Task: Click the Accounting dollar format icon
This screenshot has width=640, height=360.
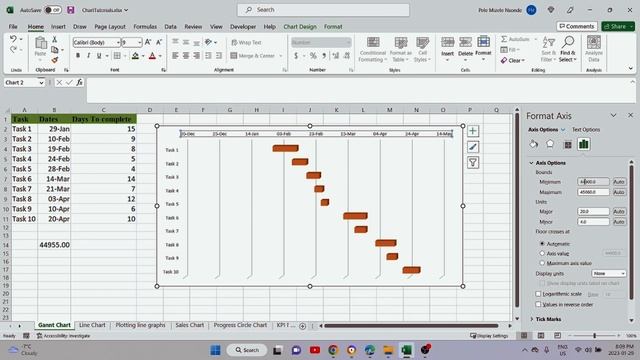Action: click(296, 56)
